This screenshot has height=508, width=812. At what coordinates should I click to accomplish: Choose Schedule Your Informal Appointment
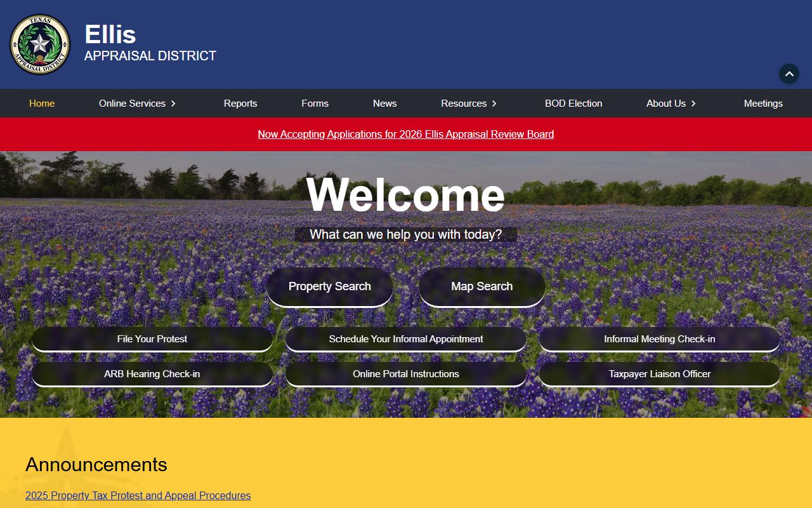coord(406,339)
